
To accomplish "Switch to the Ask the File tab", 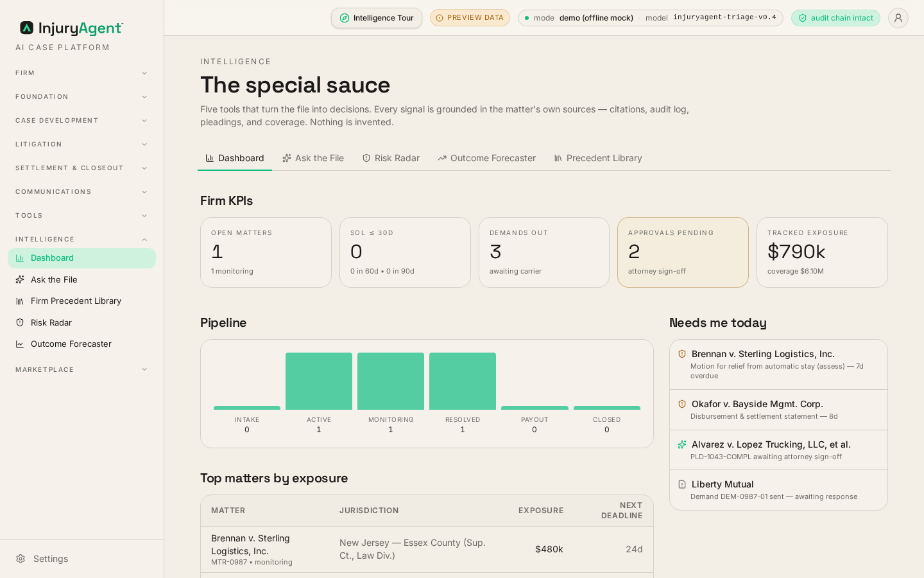I will (x=313, y=158).
